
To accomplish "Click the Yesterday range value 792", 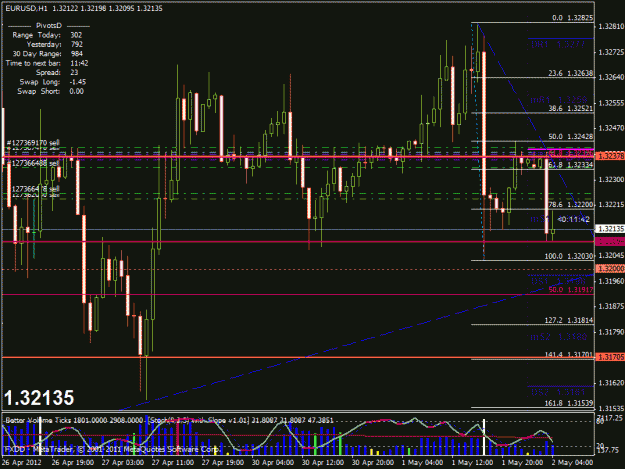I will 77,44.
